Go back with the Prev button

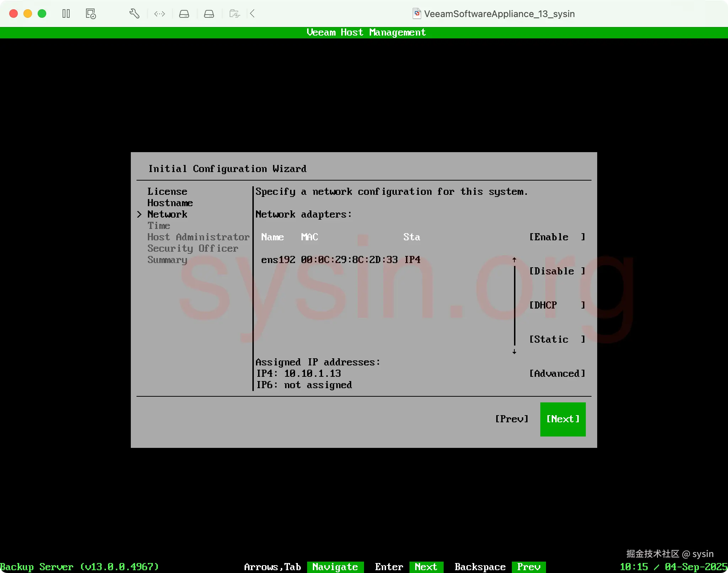click(512, 419)
